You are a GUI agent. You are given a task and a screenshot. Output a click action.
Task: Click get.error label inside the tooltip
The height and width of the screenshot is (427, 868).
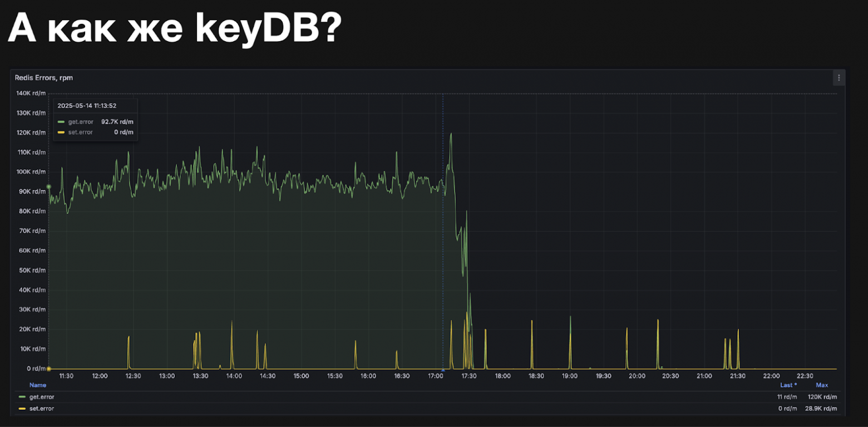pyautogui.click(x=81, y=121)
